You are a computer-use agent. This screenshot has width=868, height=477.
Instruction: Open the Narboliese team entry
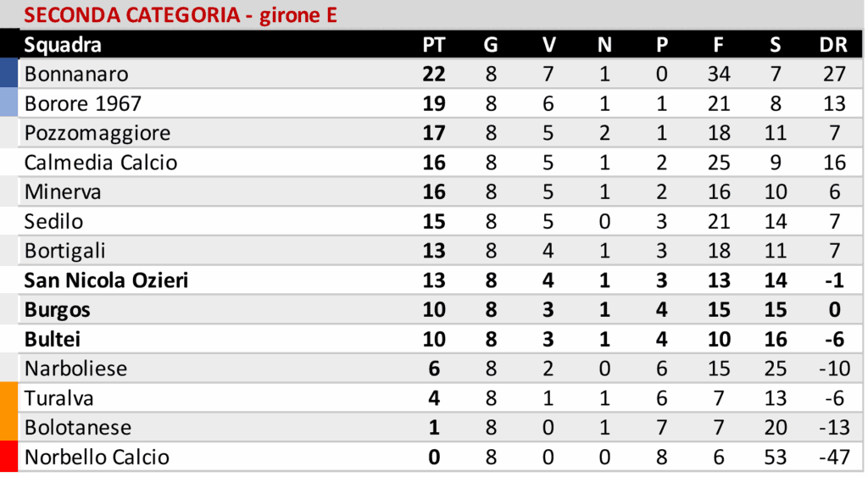75,369
